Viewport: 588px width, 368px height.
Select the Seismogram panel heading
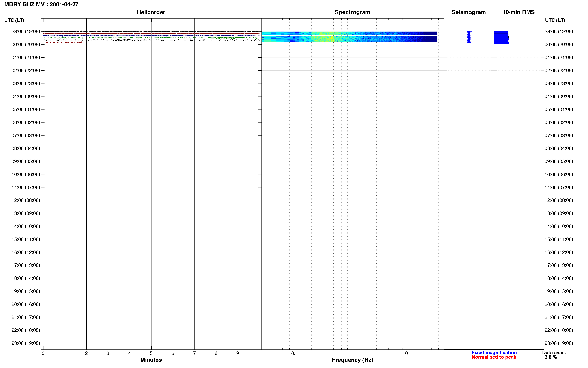(x=468, y=12)
